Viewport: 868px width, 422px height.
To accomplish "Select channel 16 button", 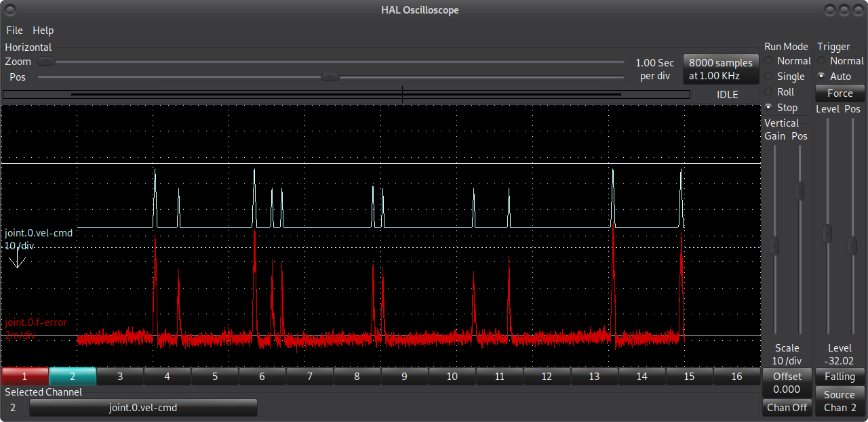I will [737, 376].
